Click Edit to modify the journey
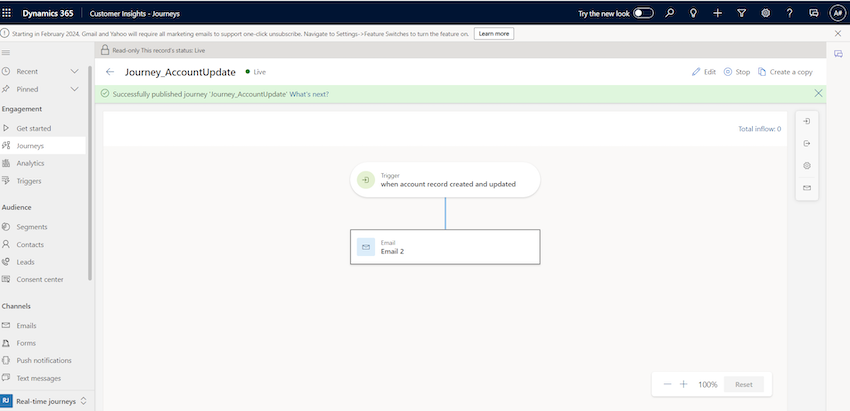 click(x=704, y=72)
